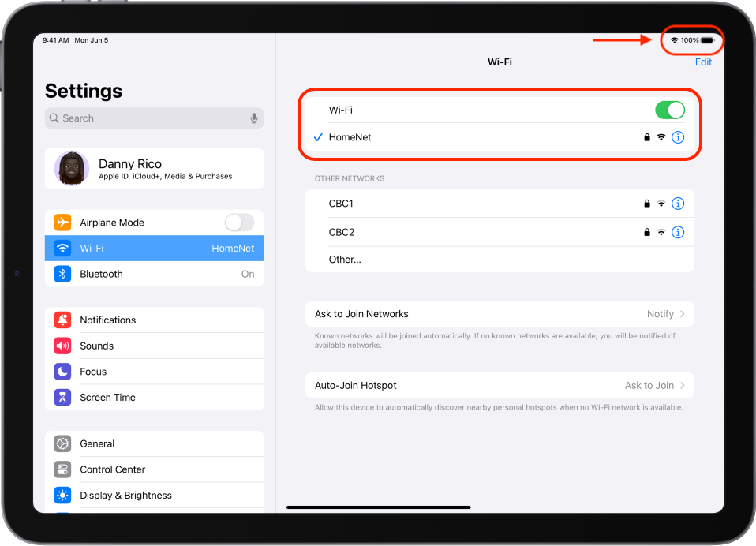Enable Airplane Mode toggle

[239, 223]
